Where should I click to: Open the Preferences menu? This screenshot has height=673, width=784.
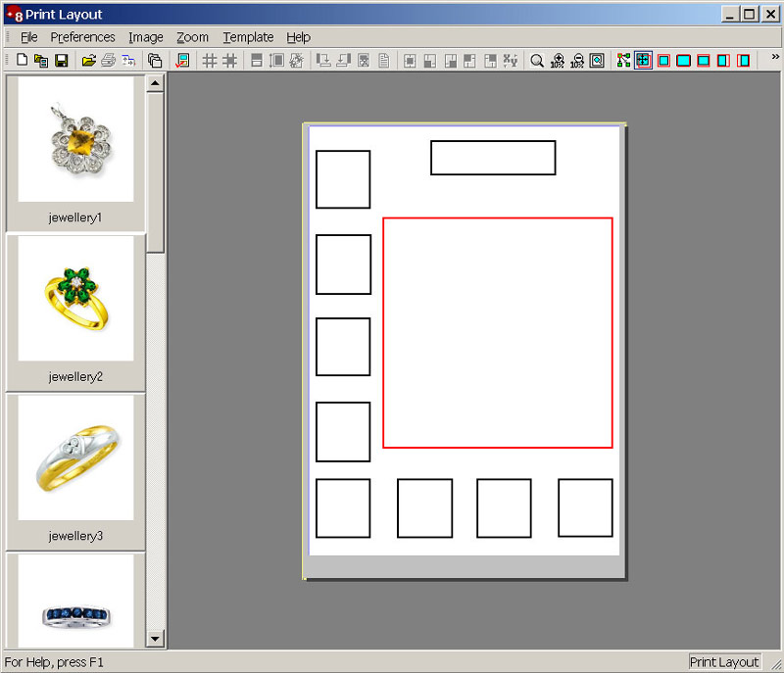coord(83,37)
